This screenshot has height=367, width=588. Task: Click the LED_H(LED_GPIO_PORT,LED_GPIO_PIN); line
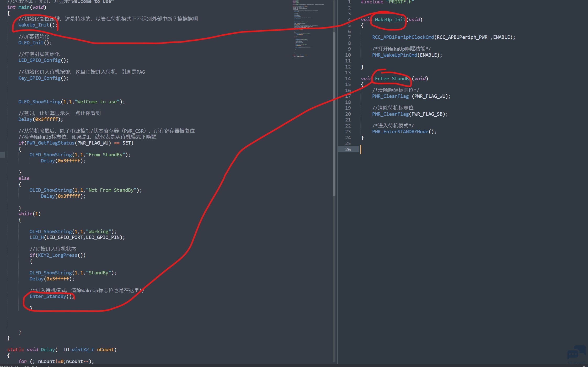77,237
